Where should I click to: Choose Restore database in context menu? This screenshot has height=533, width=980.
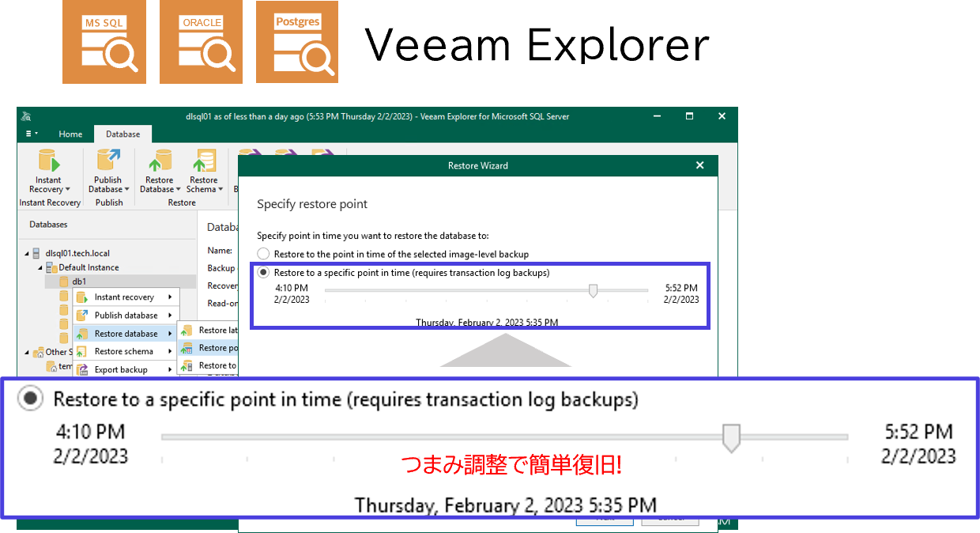pos(126,334)
